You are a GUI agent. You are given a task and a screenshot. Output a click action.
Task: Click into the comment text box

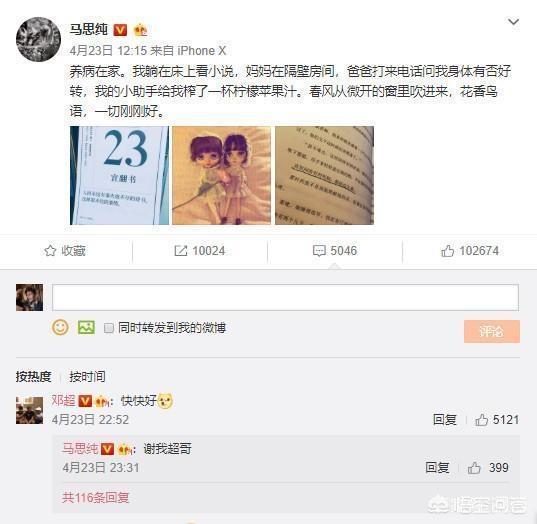tap(285, 297)
